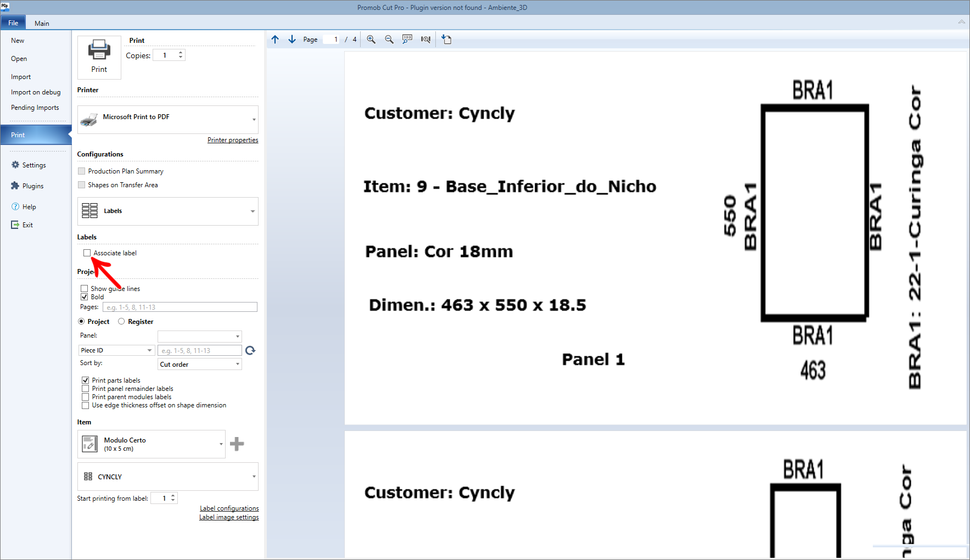970x560 pixels.
Task: Increase the start printing from label value
Action: coord(173,496)
